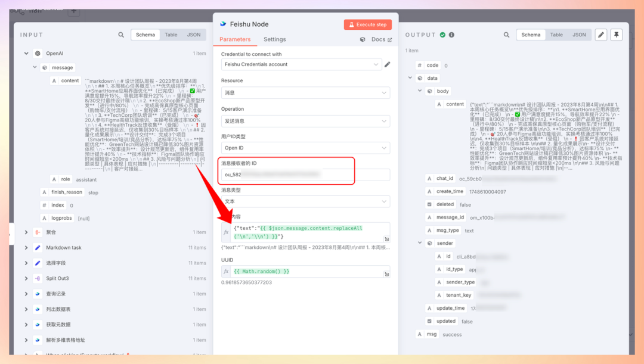The width and height of the screenshot is (644, 364).
Task: Collapse the OpenAI tree node
Action: click(x=26, y=54)
